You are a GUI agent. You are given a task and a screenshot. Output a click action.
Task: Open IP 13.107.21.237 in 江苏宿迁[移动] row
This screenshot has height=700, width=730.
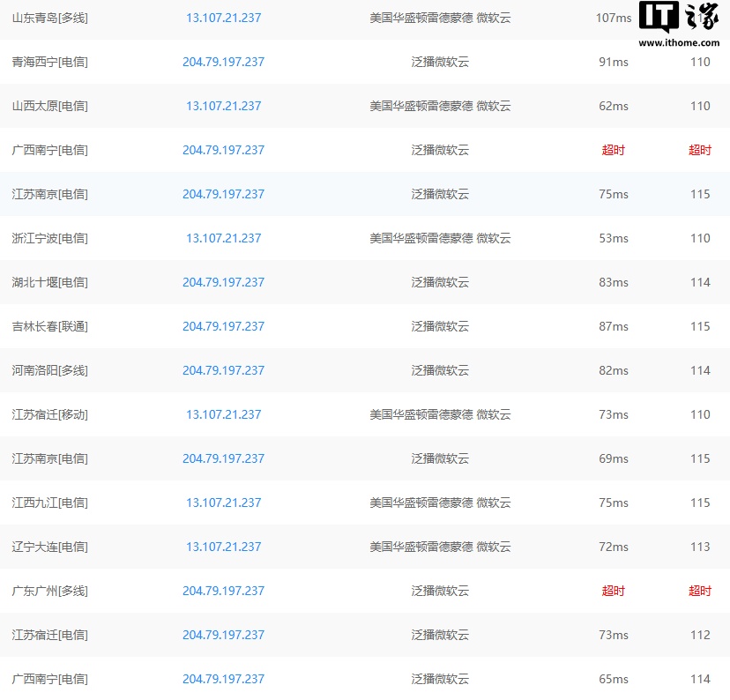point(223,414)
